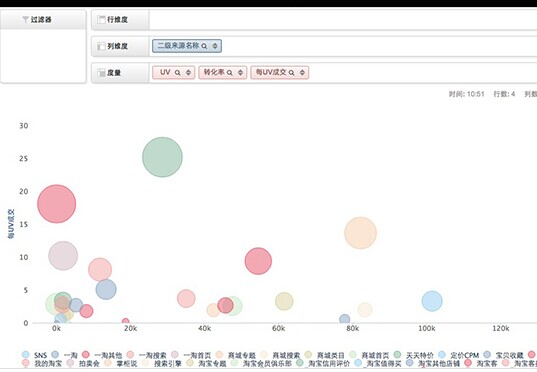Open sort arrows on 二级来源名称 pill
The image size is (537, 372).
pos(215,46)
